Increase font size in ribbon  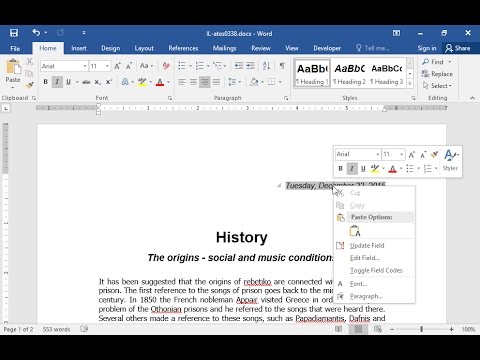click(117, 66)
